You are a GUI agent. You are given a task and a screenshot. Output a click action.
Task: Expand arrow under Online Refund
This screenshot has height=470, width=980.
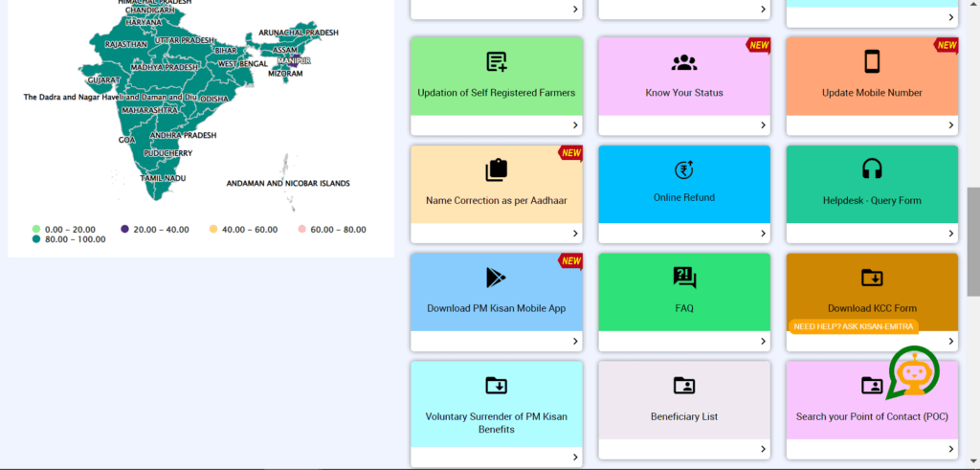pos(763,234)
